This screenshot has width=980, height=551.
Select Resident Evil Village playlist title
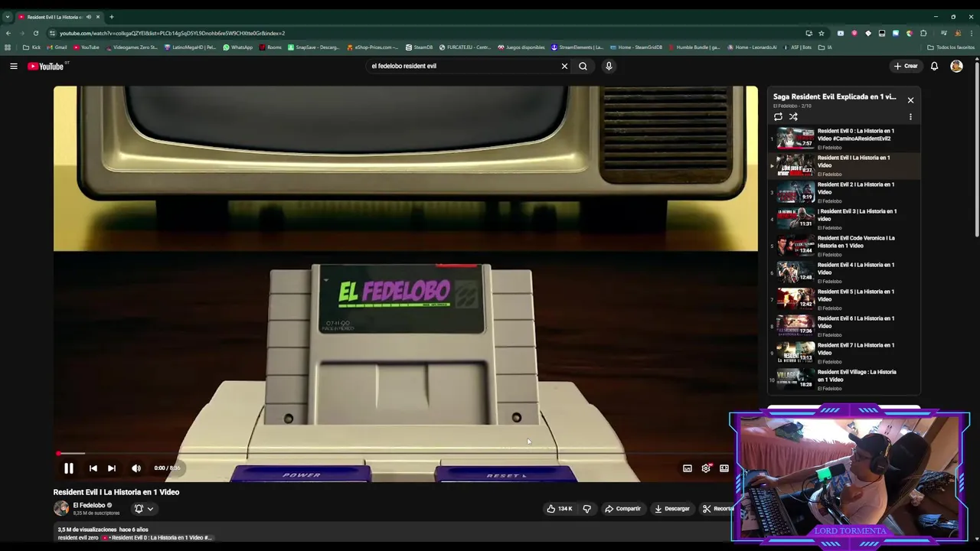coord(857,376)
